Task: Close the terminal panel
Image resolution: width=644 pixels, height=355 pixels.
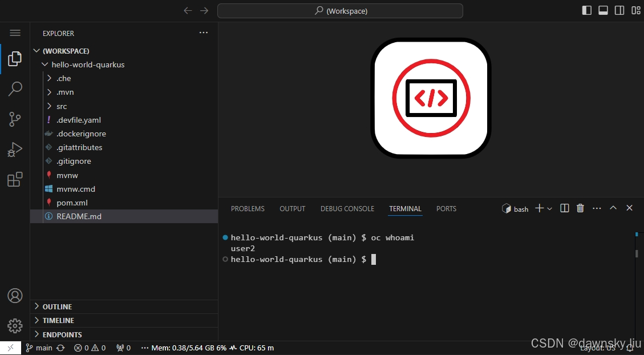Action: click(629, 208)
